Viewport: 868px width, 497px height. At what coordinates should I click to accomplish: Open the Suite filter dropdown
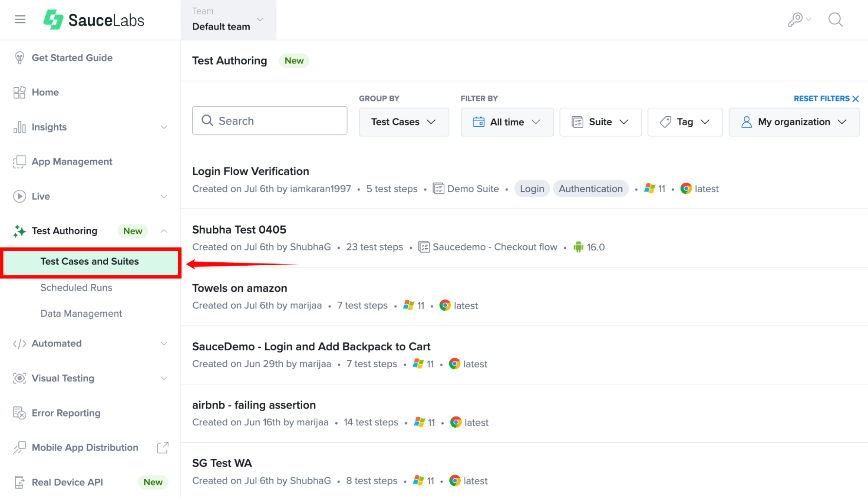[x=600, y=122]
